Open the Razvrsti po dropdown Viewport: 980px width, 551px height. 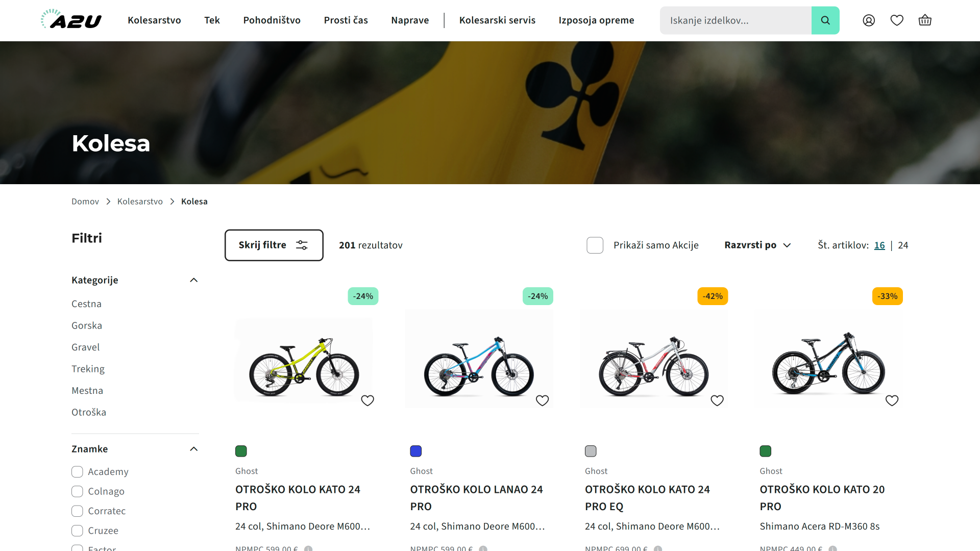757,245
